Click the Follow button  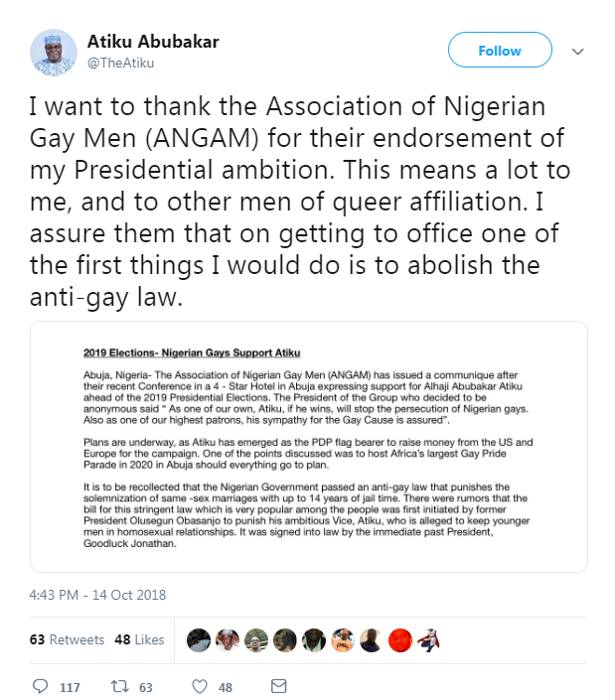(499, 51)
